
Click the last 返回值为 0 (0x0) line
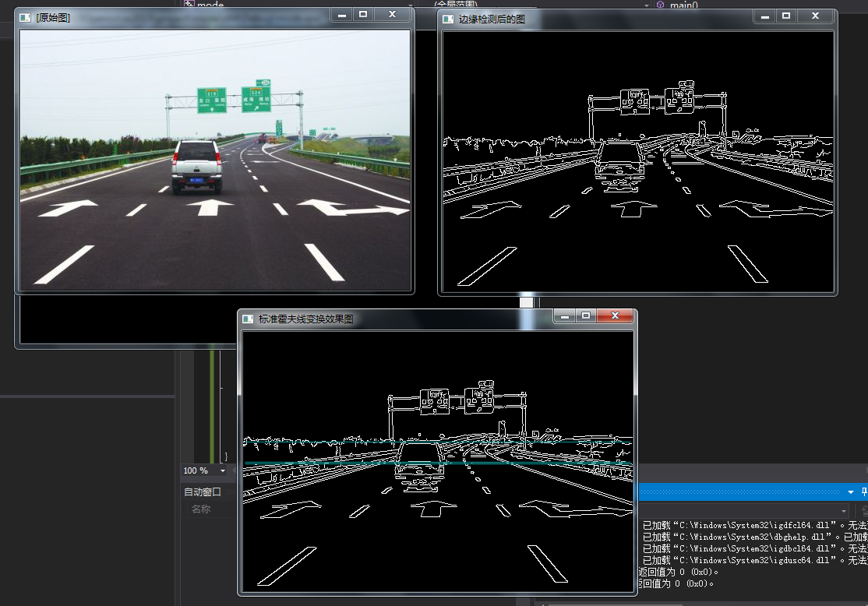(x=676, y=583)
